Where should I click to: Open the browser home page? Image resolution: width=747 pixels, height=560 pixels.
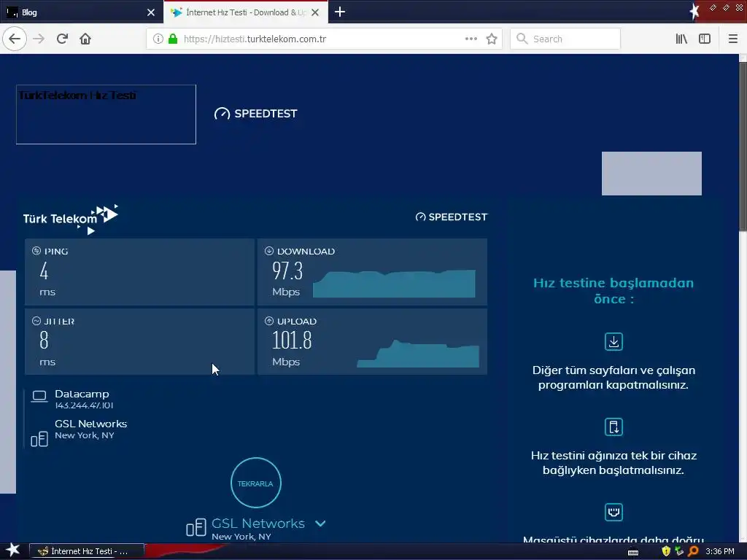pyautogui.click(x=85, y=39)
